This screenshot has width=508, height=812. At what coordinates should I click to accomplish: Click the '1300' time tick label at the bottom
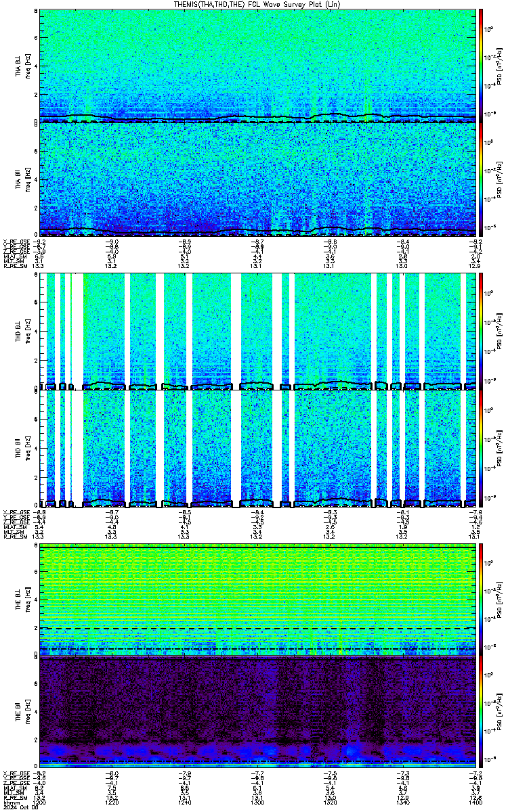click(258, 803)
